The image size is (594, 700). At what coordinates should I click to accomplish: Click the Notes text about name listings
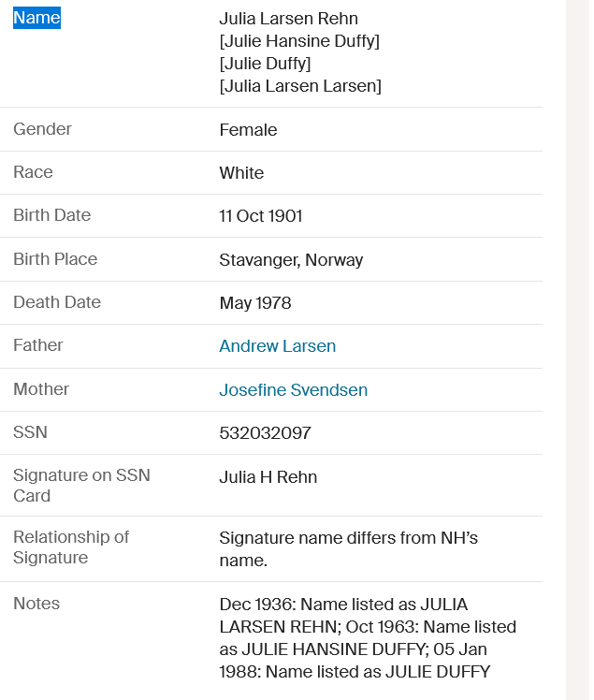368,637
